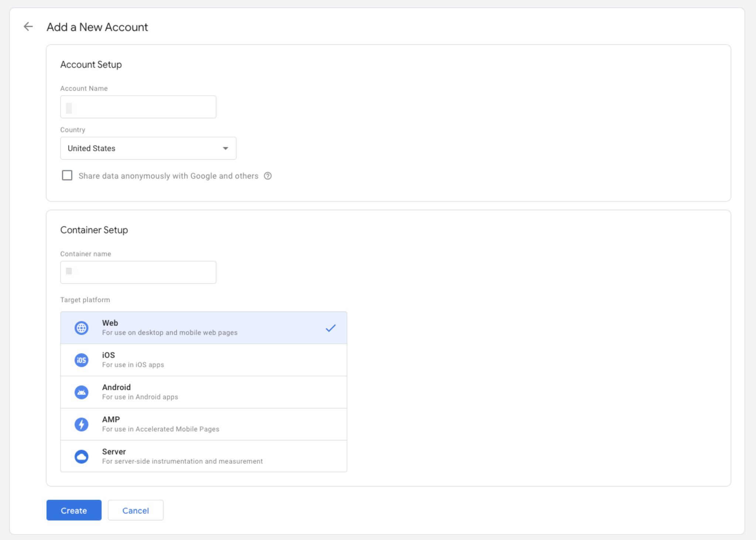Click the Server cloud icon

point(81,456)
